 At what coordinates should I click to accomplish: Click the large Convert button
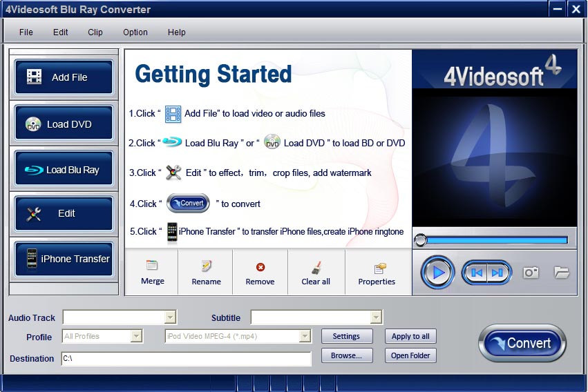(x=522, y=343)
